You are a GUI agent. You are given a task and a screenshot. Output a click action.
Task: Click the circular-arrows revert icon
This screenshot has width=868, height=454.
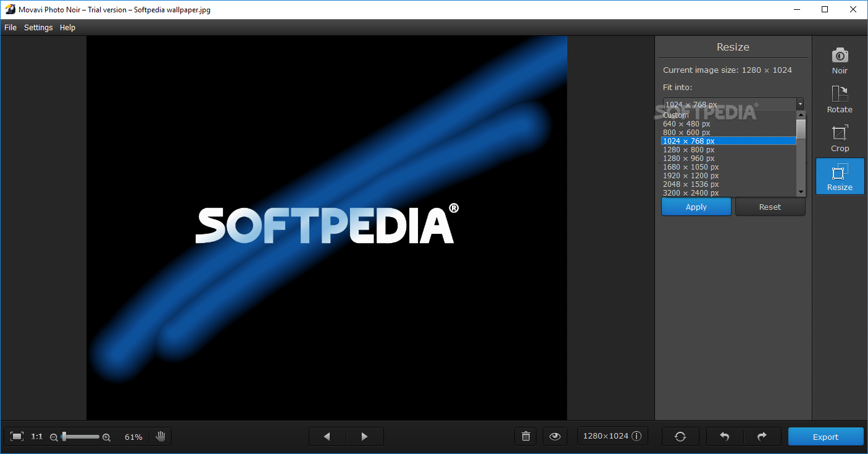(x=680, y=437)
